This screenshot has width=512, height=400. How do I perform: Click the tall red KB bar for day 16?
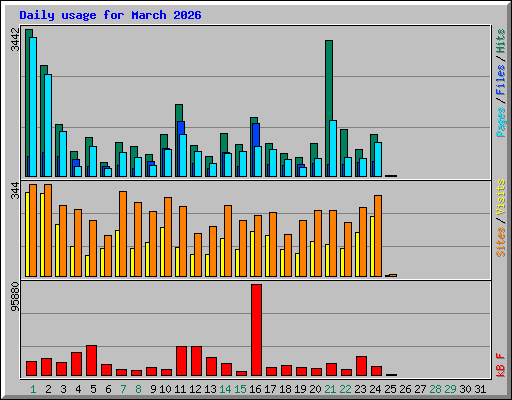coord(256,330)
